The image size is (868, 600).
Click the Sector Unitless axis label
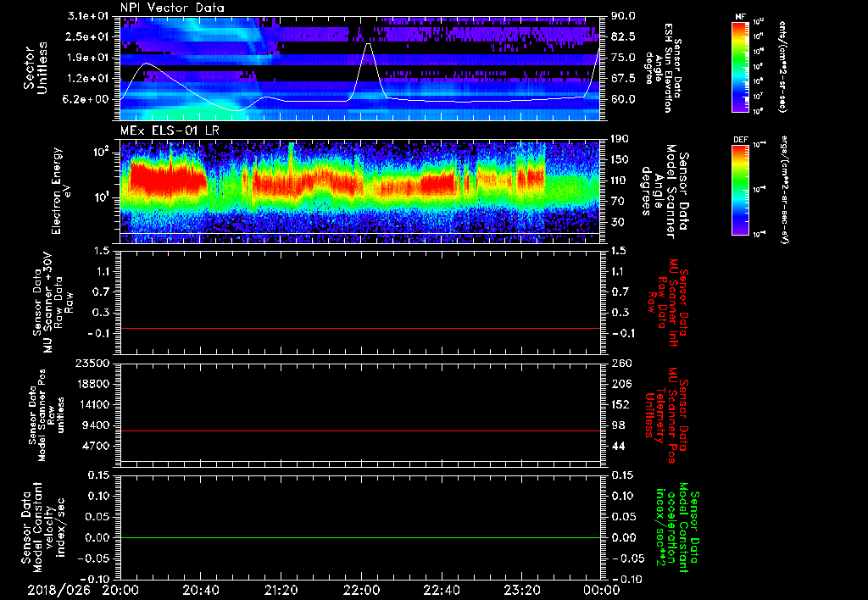click(x=36, y=68)
